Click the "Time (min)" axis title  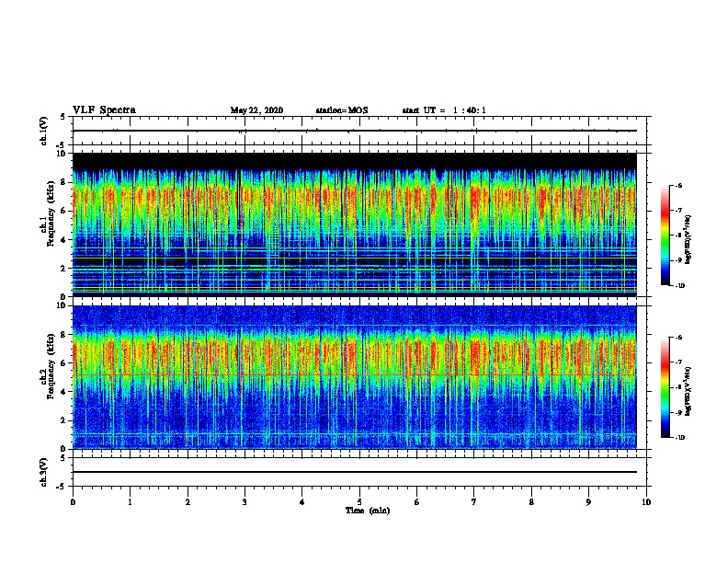pos(368,511)
